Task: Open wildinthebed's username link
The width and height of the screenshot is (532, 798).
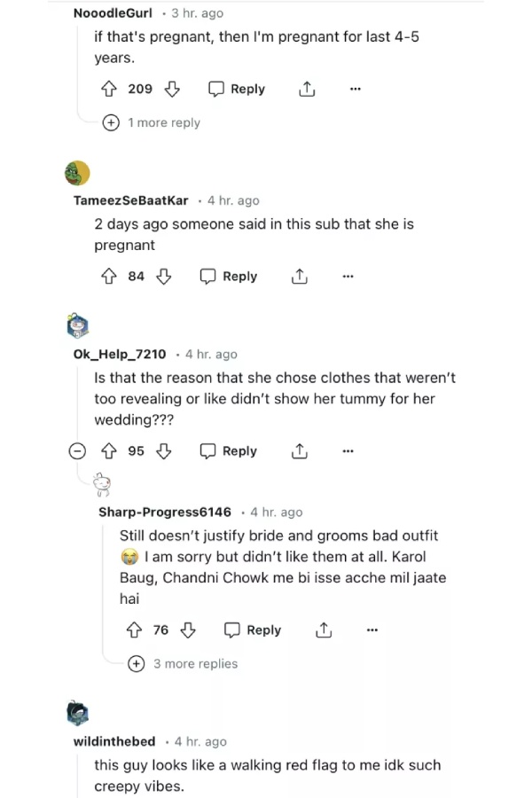Action: 113,741
